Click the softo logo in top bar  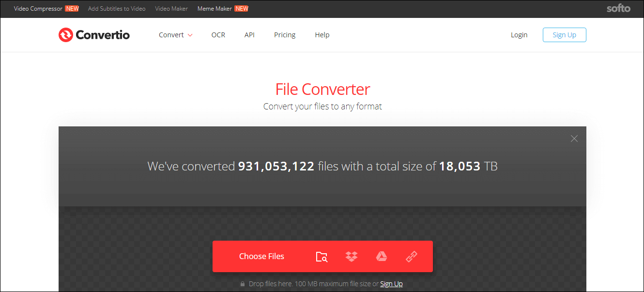(618, 9)
